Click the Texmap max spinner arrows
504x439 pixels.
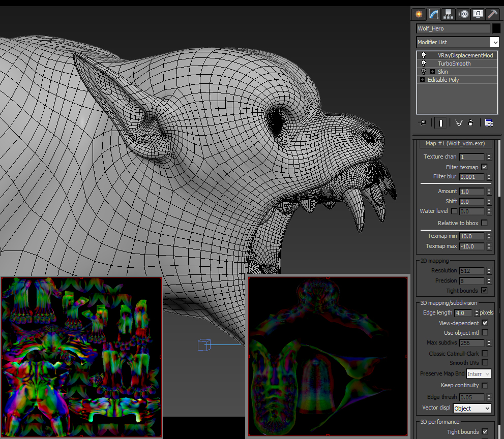(489, 246)
